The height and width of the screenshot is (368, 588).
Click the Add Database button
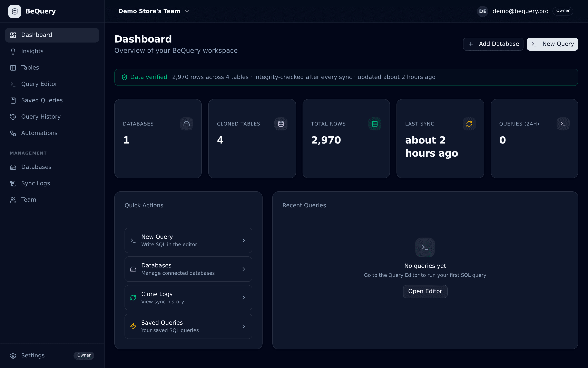pos(493,44)
